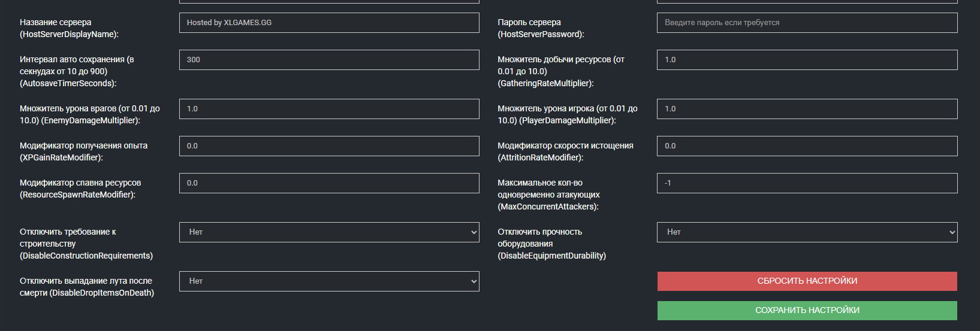Image resolution: width=980 pixels, height=331 pixels.
Task: Click the ResourceSpawnRateModifier input field
Action: tap(329, 183)
